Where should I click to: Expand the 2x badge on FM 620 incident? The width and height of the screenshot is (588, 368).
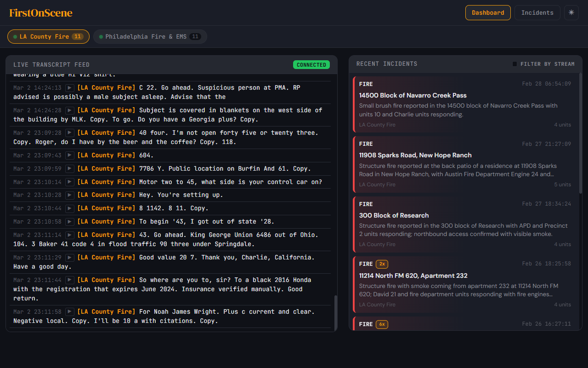(x=382, y=264)
